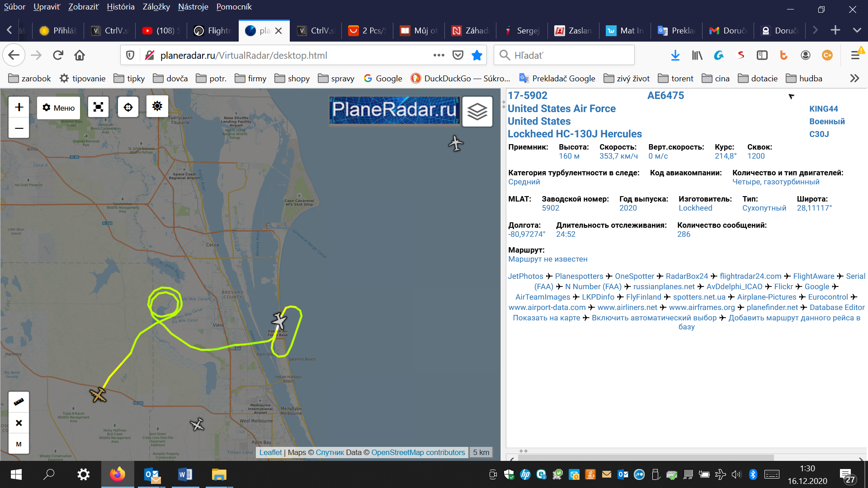868x488 pixels.
Task: Click the horizontal scrollbar under info panel
Action: (646, 458)
